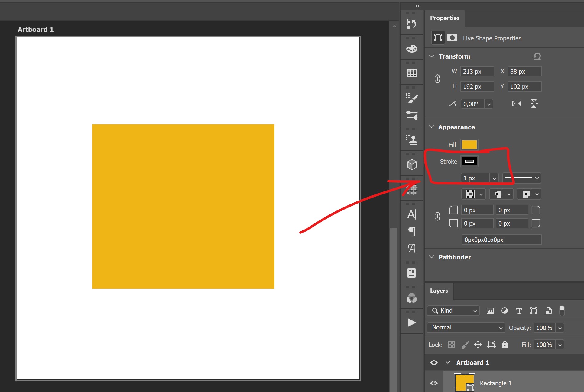The height and width of the screenshot is (392, 584).
Task: Open the Color palette panel icon
Action: 411,49
